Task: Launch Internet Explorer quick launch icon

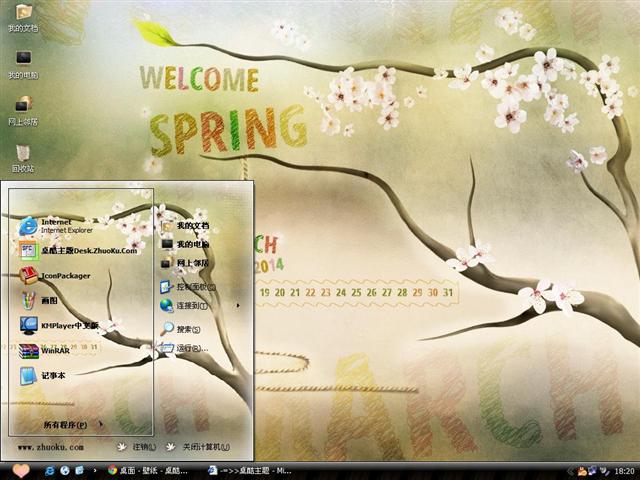Action: [x=50, y=471]
